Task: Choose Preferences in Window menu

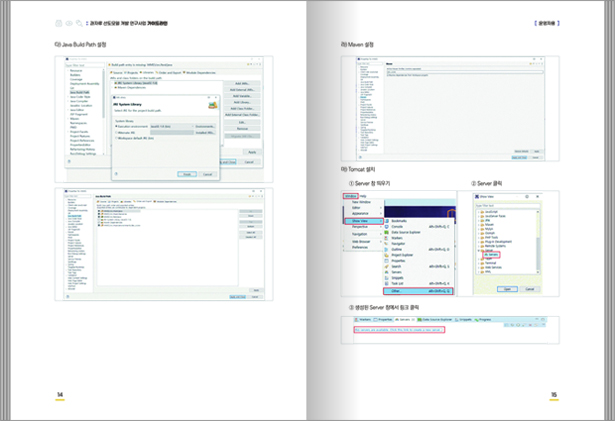Action: 360,247
